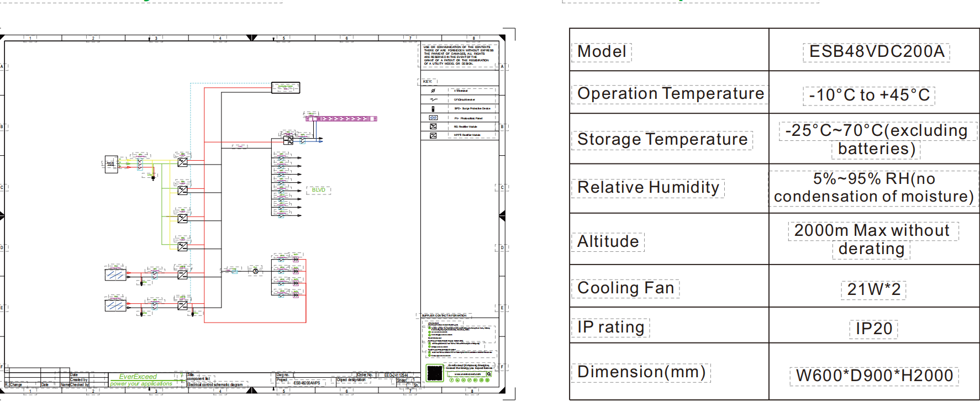Viewport: 980px width, 401px height.
Task: Select the Cooling Fan row label
Action: [x=625, y=288]
